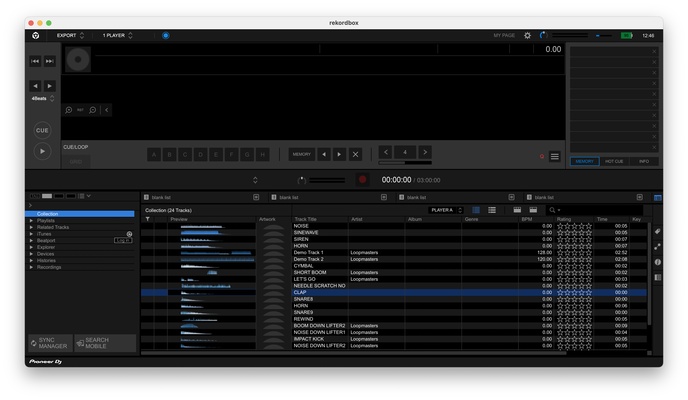Click the green battery indicator
Screen dimensions: 688x400
point(626,36)
